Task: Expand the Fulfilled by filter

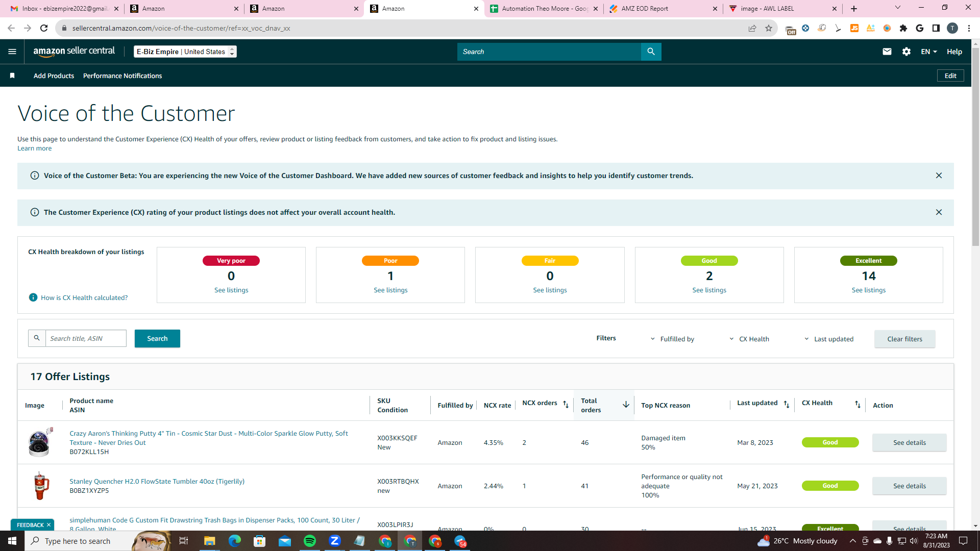Action: click(x=672, y=339)
